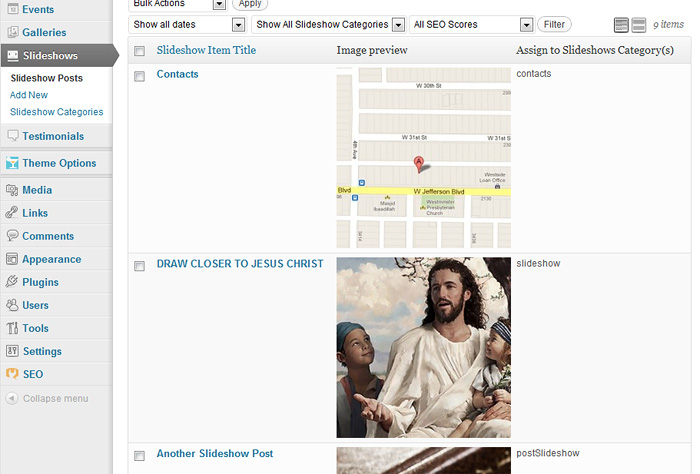Viewport: 700px width, 474px height.
Task: Click the Jesus painting preview thumbnail
Action: click(x=423, y=347)
